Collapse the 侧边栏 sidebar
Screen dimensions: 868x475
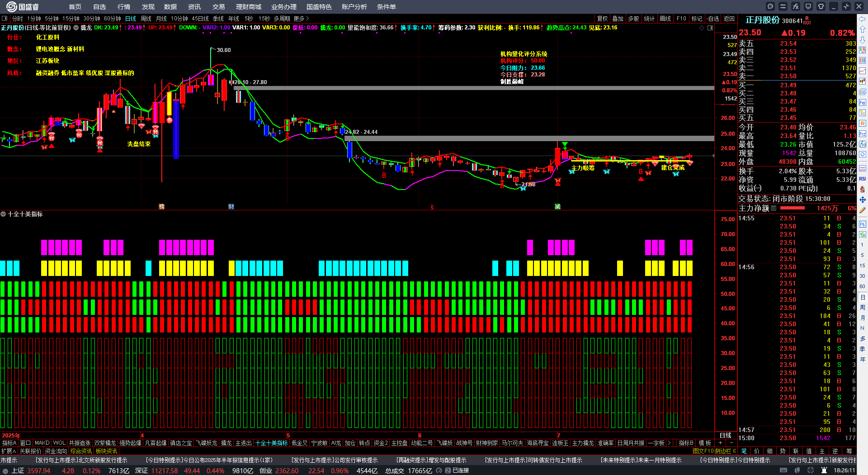tap(725, 451)
